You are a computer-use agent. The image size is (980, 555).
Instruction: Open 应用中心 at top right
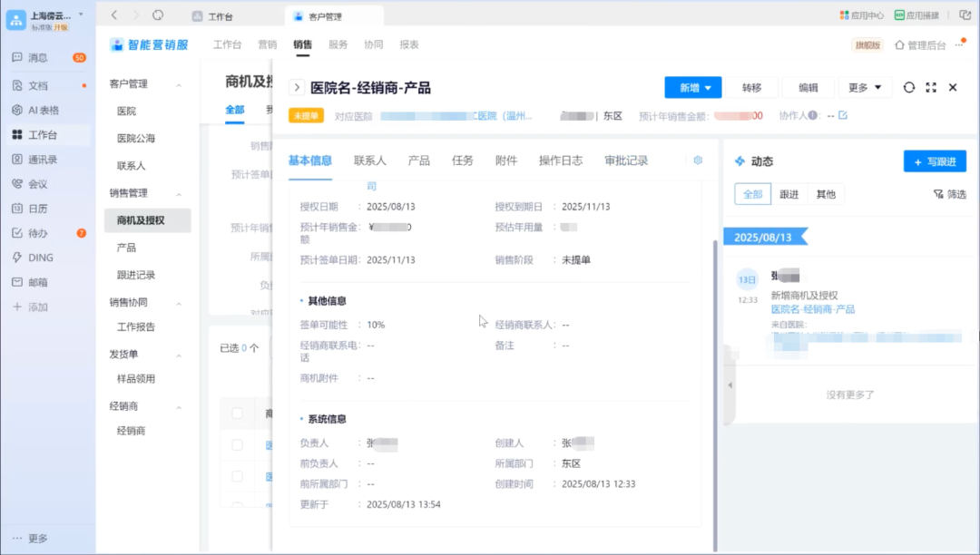[x=862, y=15]
